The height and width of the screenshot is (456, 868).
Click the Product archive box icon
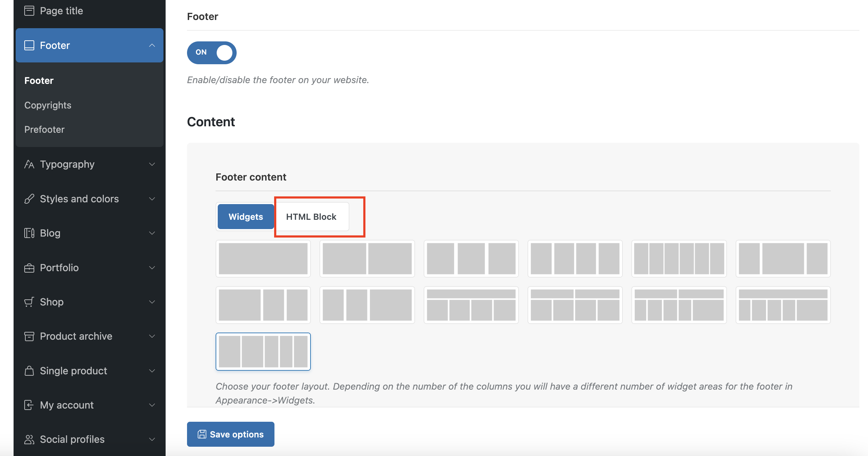[29, 336]
